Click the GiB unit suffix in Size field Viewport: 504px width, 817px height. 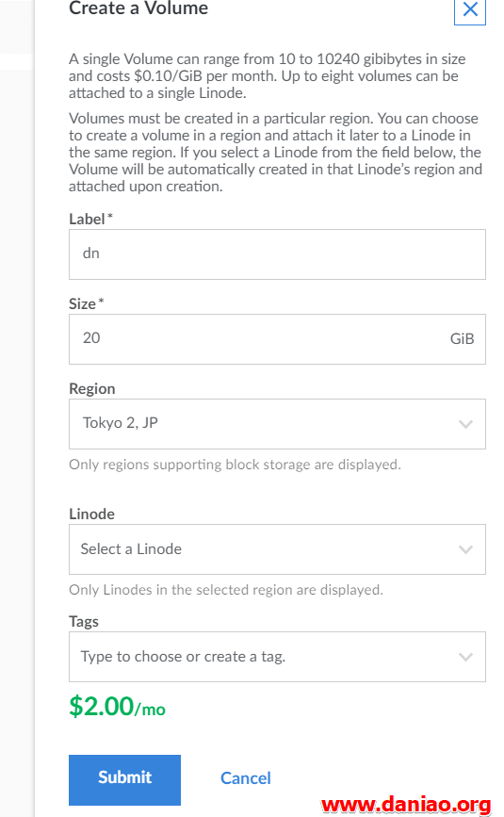click(462, 338)
